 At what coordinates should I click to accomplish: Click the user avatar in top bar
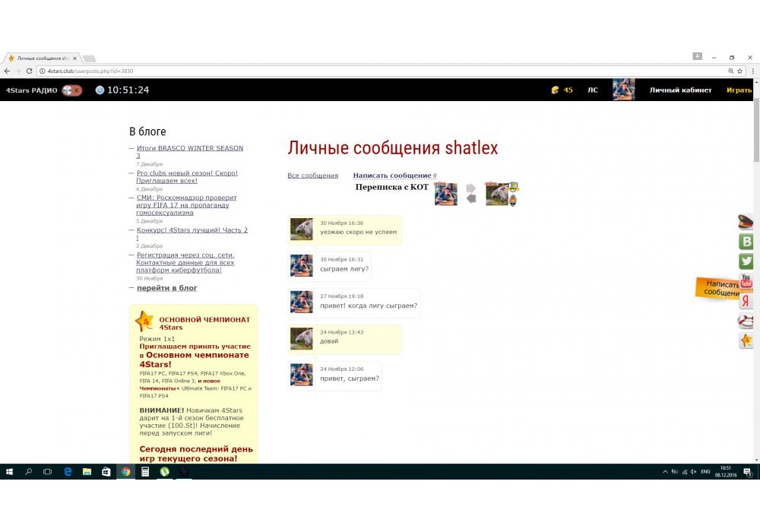click(623, 90)
